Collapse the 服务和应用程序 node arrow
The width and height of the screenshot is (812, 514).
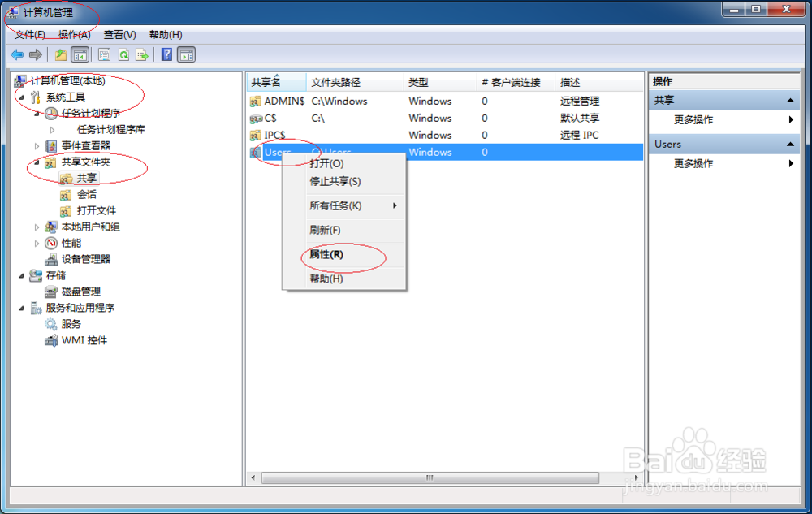click(22, 309)
